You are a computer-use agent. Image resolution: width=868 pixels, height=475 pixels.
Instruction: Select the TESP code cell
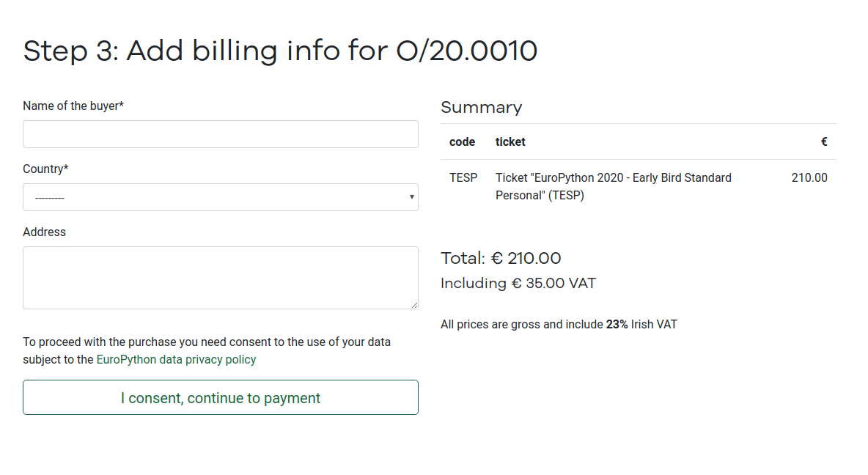click(463, 178)
